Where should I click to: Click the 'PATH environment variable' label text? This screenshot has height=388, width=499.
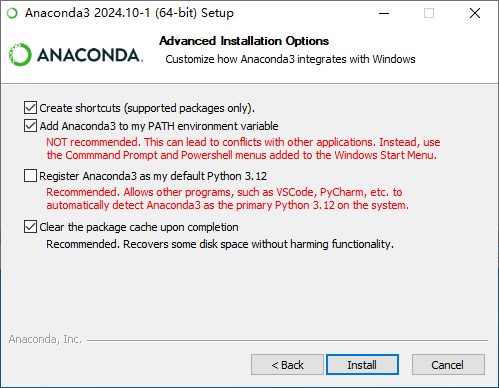click(213, 126)
